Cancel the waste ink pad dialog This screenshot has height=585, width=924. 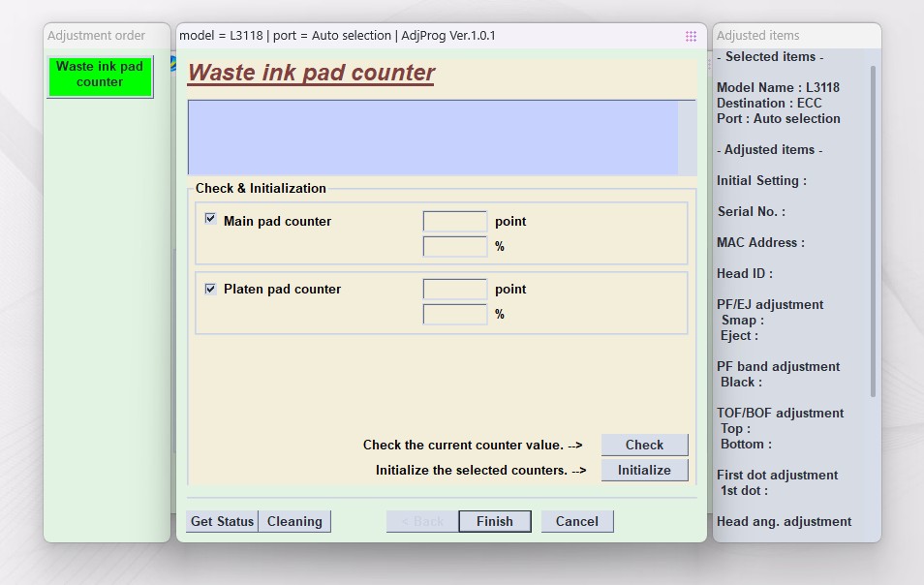pos(576,521)
